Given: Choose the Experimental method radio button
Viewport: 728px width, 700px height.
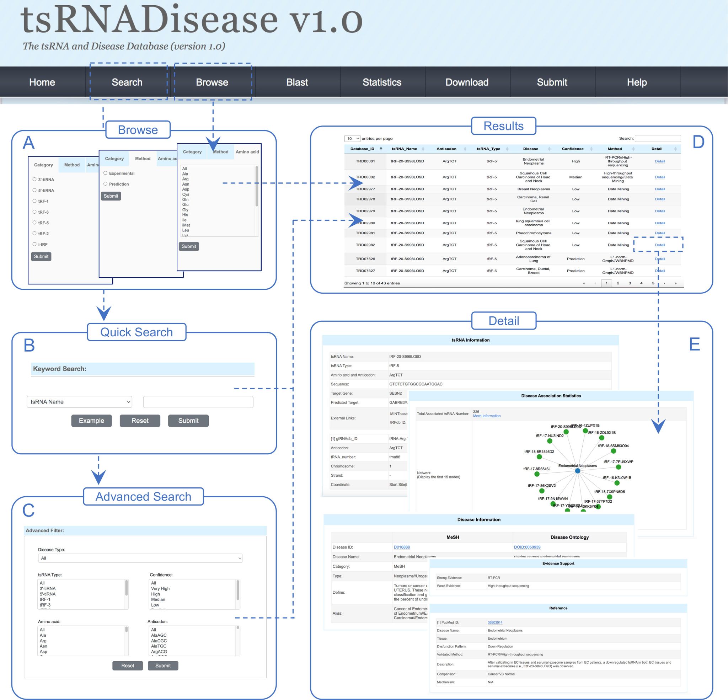Looking at the screenshot, I should [x=106, y=173].
